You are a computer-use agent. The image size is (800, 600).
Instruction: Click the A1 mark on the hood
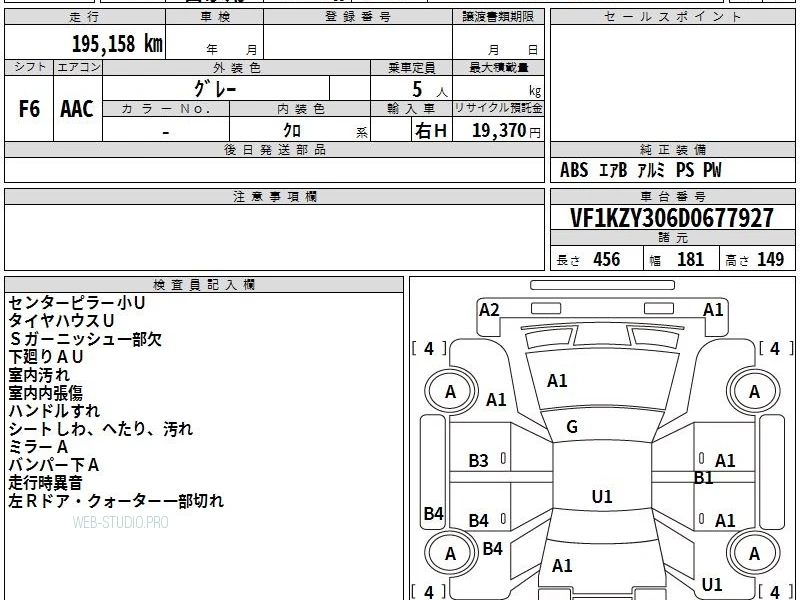(x=557, y=381)
